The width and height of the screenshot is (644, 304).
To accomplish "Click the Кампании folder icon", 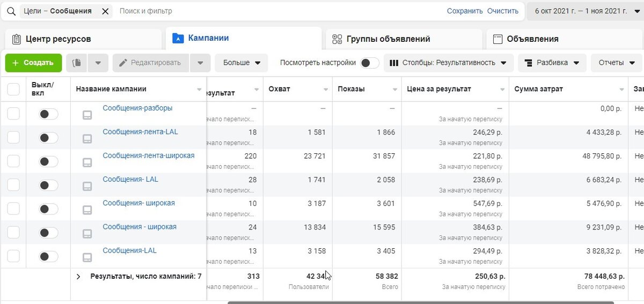I will pyautogui.click(x=177, y=39).
